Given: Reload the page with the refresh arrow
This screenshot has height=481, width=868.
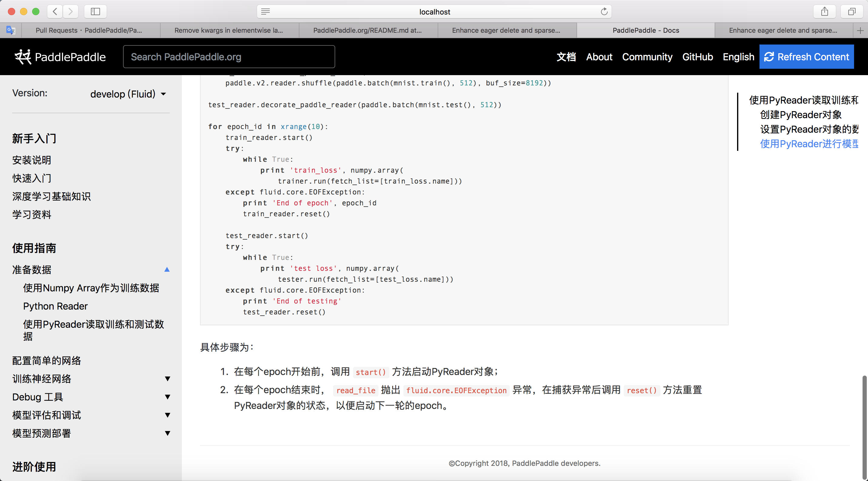Looking at the screenshot, I should 604,12.
